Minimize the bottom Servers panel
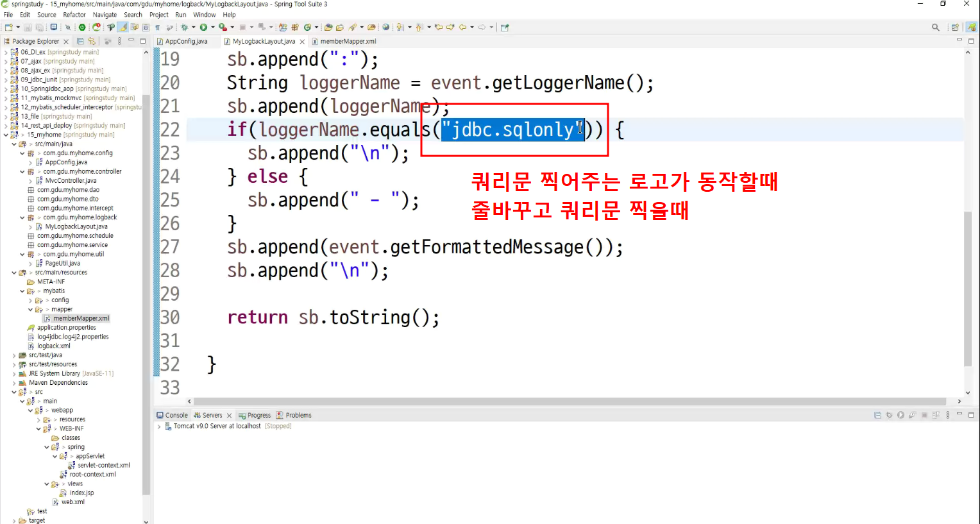 coord(959,414)
